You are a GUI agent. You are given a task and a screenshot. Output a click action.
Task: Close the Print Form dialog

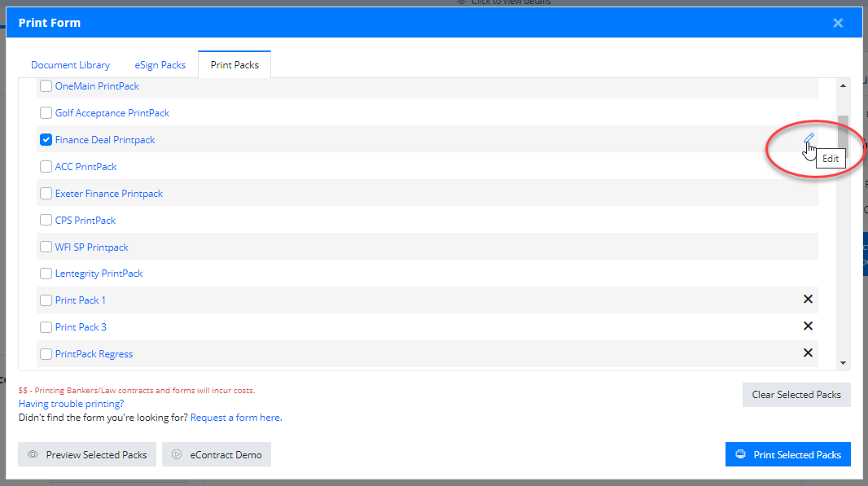click(838, 23)
